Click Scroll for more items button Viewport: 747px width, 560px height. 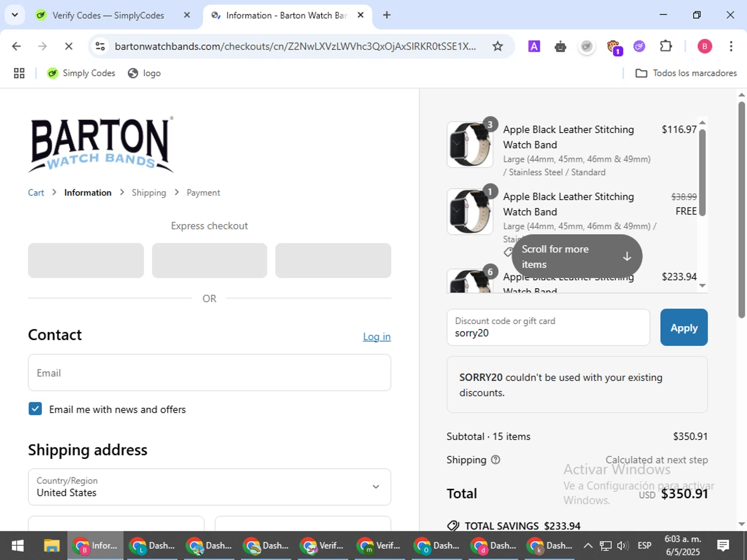click(x=577, y=256)
